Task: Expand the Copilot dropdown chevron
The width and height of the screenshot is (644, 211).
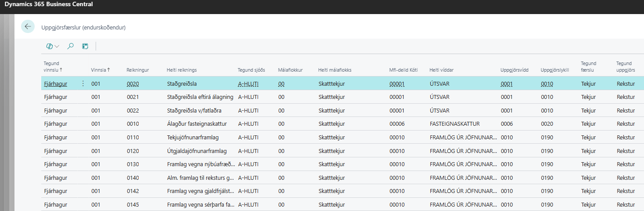Action: click(57, 47)
